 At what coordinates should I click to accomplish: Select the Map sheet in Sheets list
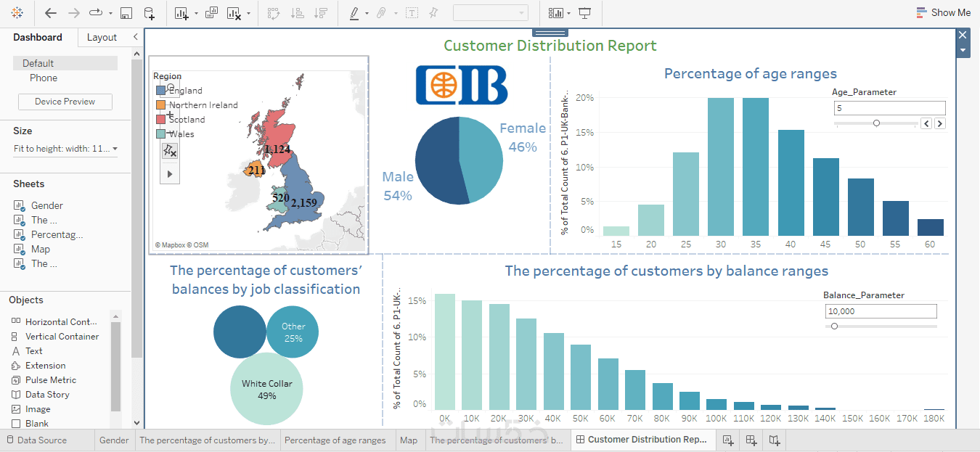(41, 249)
